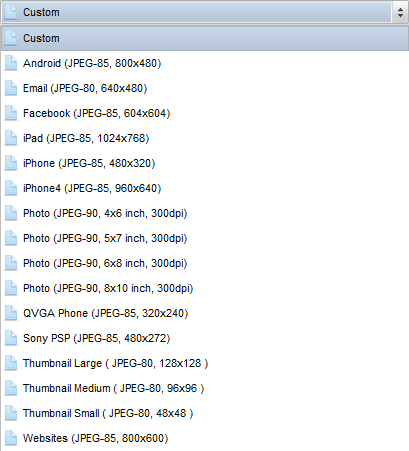Choose Android (JPEG-85, 800x480) preset
409x451 pixels.
205,63
